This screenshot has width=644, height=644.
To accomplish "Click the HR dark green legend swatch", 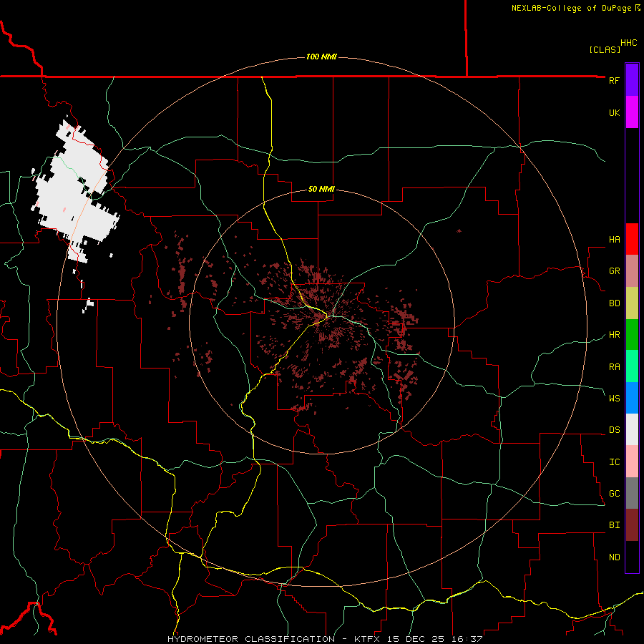I will coord(632,335).
